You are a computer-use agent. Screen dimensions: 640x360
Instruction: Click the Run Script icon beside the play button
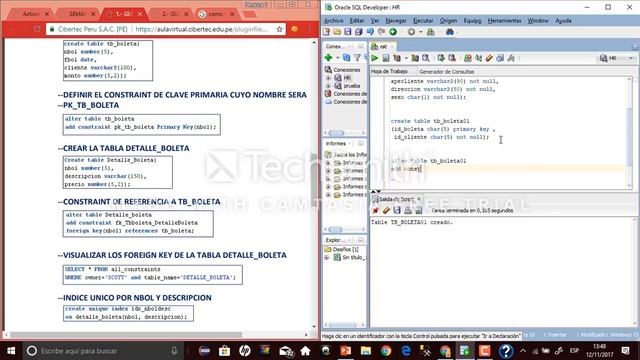(x=385, y=58)
